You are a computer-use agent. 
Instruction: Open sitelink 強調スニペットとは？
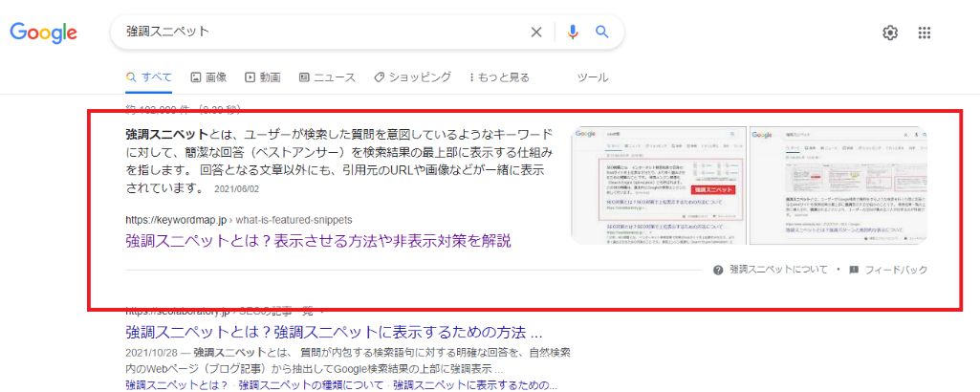tap(177, 384)
